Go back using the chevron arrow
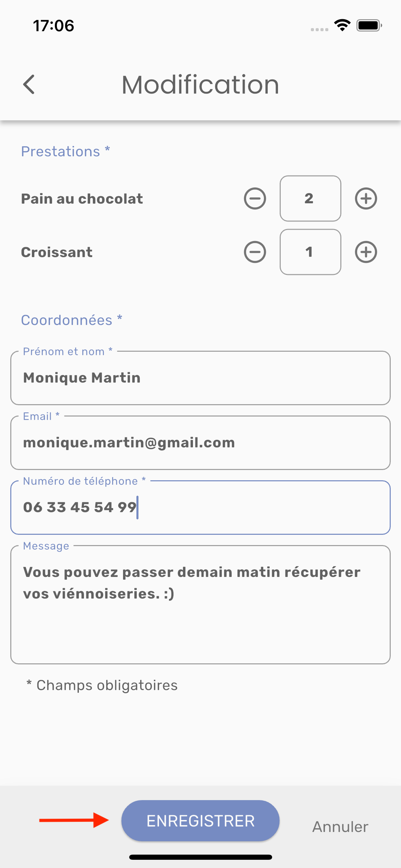The width and height of the screenshot is (401, 868). (x=29, y=84)
